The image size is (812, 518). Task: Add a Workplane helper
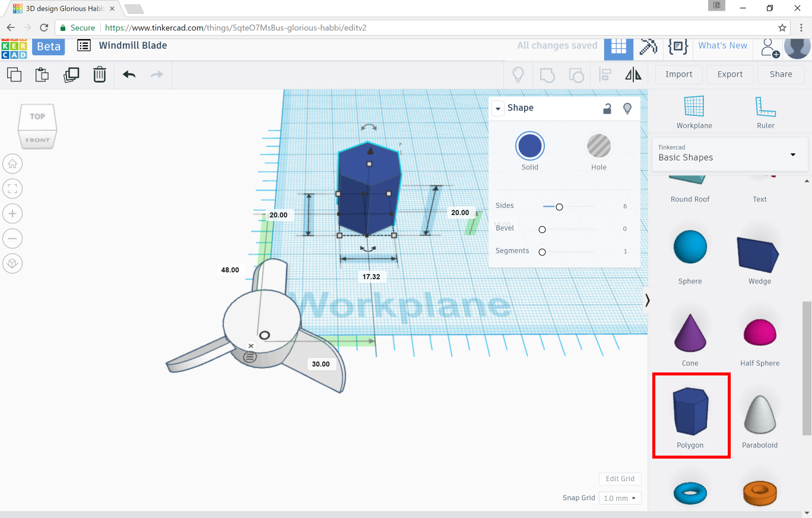(694, 110)
